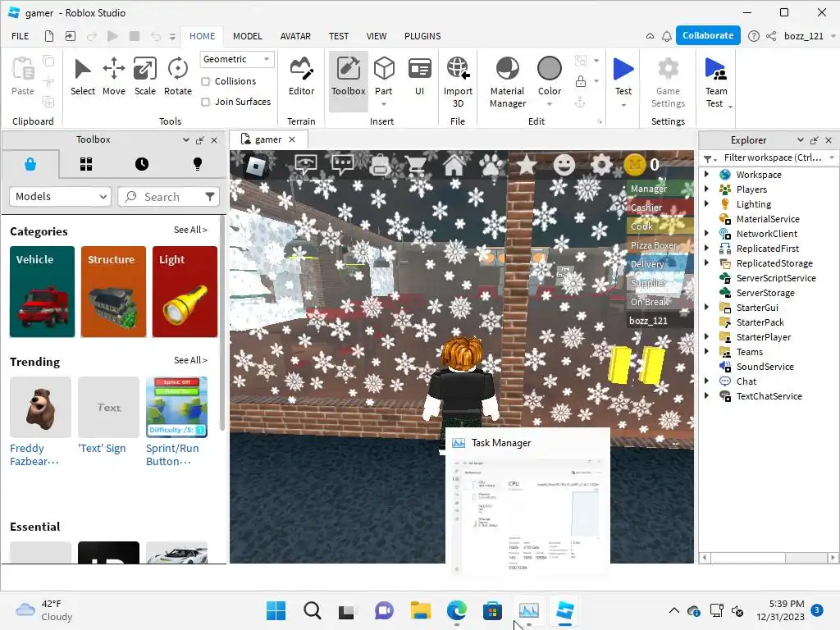Open the Models category dropdown
The width and height of the screenshot is (840, 630).
[x=60, y=197]
